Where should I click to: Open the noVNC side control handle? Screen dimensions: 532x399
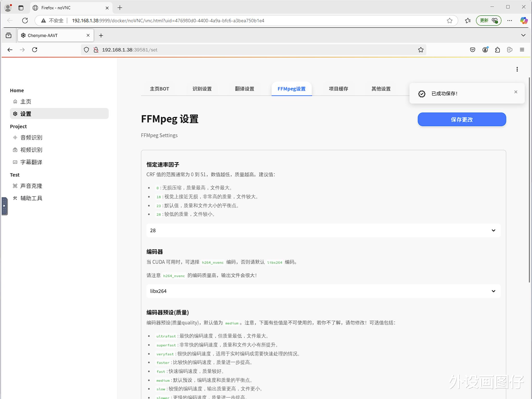(x=4, y=206)
